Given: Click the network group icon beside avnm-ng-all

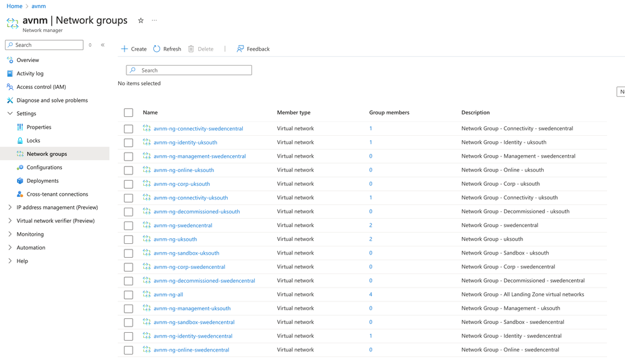Looking at the screenshot, I should (146, 294).
